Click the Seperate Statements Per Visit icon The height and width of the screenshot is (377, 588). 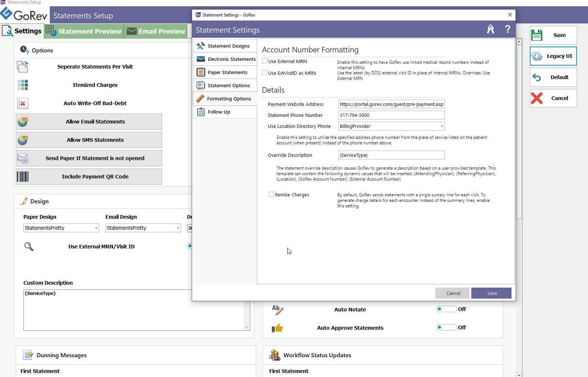pyautogui.click(x=22, y=67)
